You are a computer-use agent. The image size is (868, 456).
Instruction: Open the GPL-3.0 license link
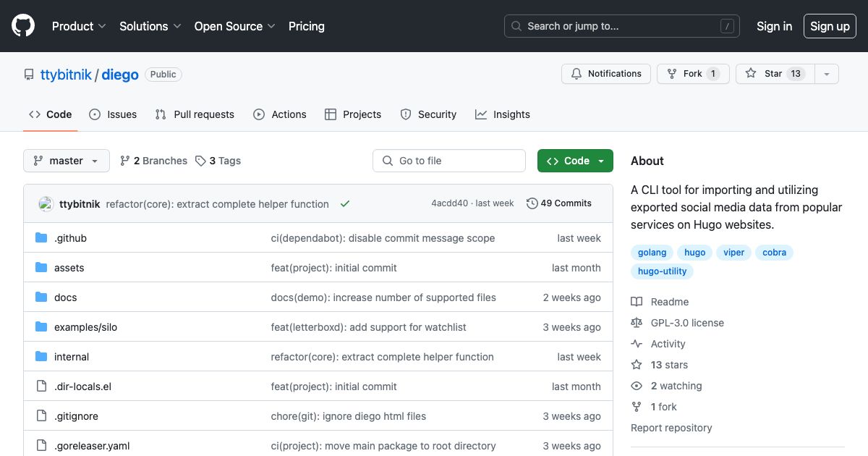pyautogui.click(x=687, y=322)
